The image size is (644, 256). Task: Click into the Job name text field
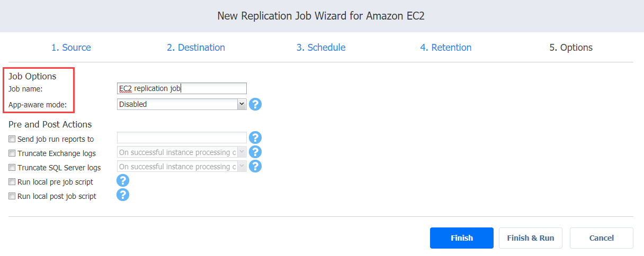182,88
